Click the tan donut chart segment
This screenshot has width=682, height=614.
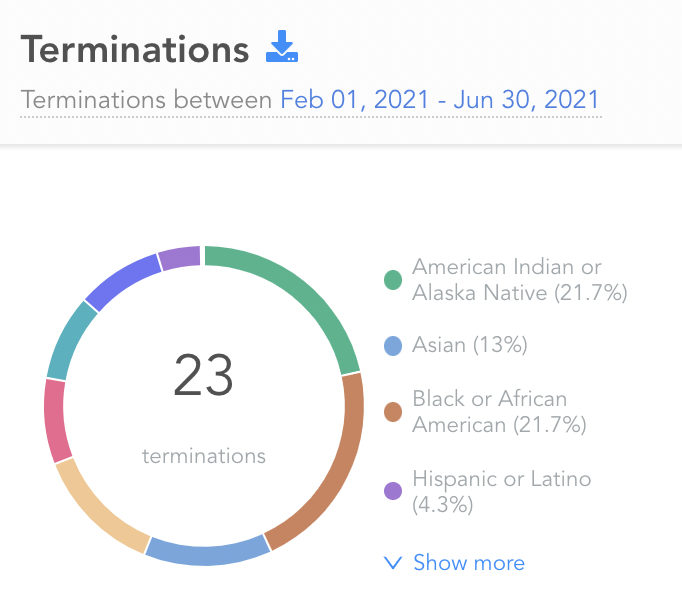click(x=97, y=511)
